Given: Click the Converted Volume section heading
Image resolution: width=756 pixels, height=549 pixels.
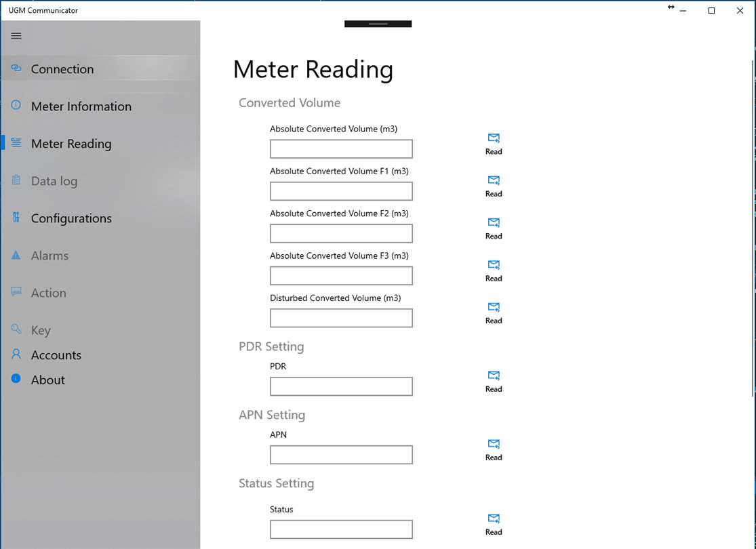Looking at the screenshot, I should 290,102.
